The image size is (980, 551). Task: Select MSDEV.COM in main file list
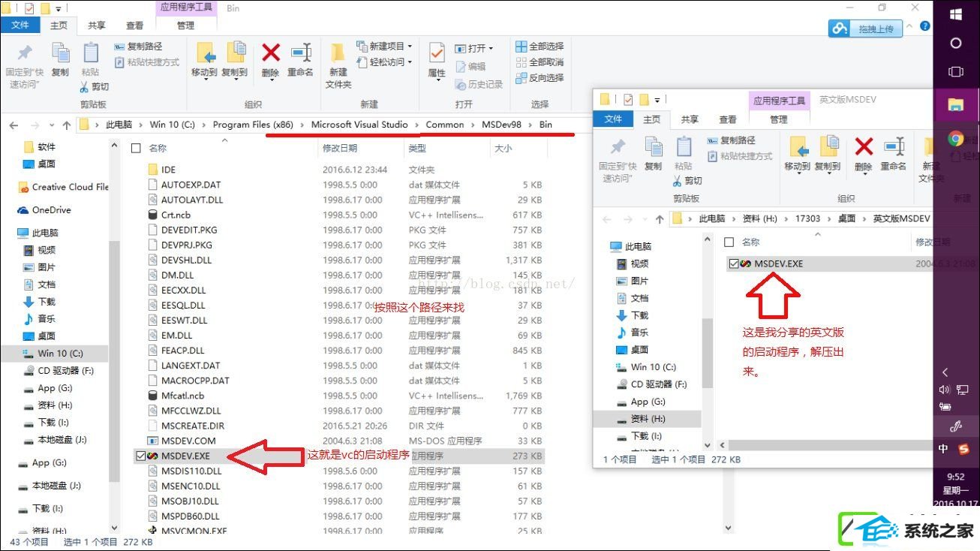coord(188,441)
